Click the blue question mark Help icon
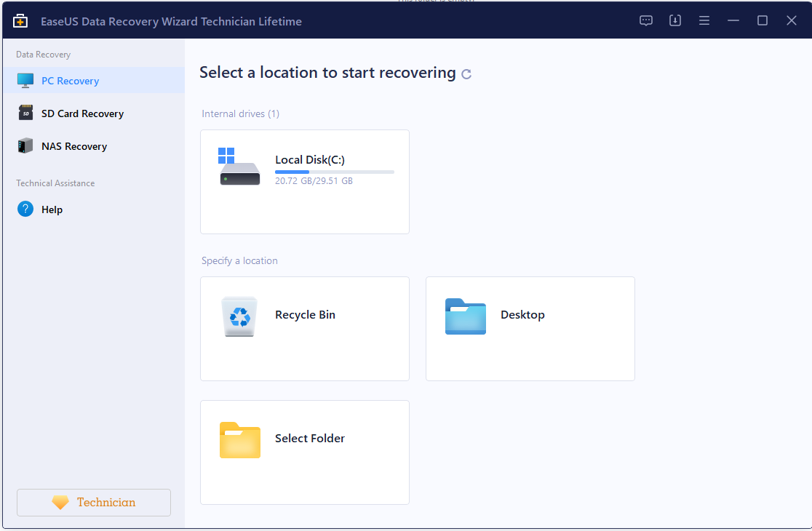The image size is (812, 531). click(25, 209)
